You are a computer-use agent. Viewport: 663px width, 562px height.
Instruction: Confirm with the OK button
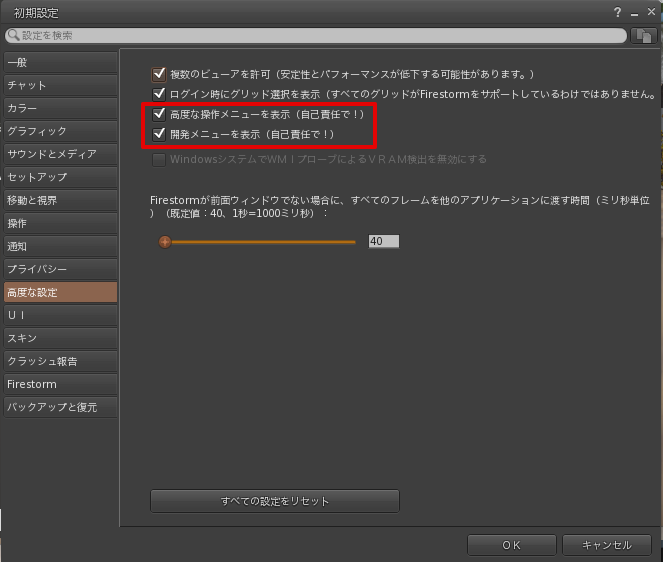click(512, 545)
